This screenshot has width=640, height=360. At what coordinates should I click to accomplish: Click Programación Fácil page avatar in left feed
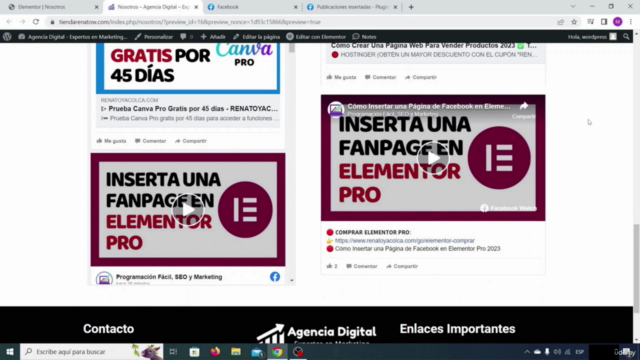point(104,278)
